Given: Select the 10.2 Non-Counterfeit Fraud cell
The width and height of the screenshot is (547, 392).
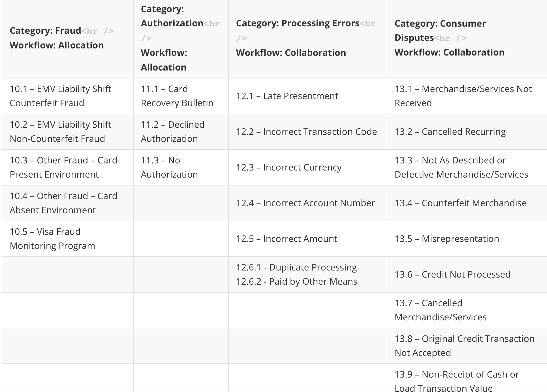Looking at the screenshot, I should (61, 132).
